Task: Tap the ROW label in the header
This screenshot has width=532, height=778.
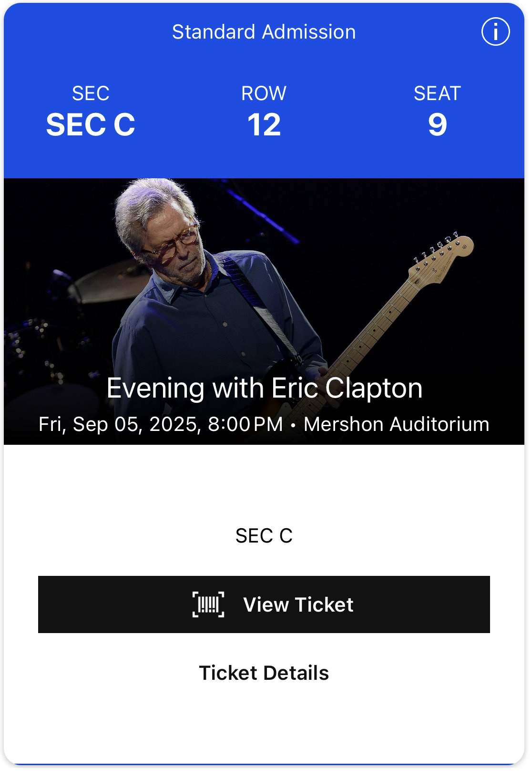Action: (264, 93)
